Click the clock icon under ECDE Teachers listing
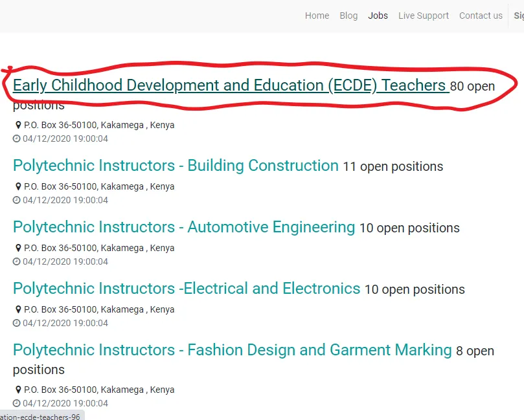 [x=17, y=138]
